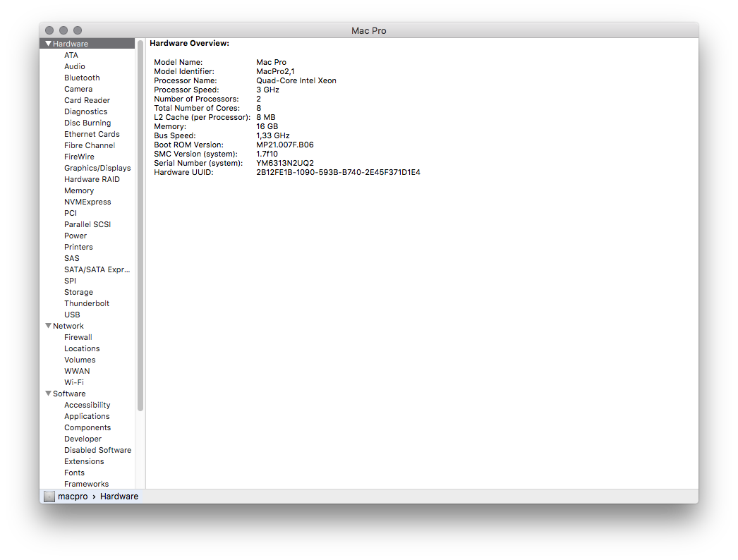Select the Network category label
This screenshot has height=560, width=738.
coord(68,326)
